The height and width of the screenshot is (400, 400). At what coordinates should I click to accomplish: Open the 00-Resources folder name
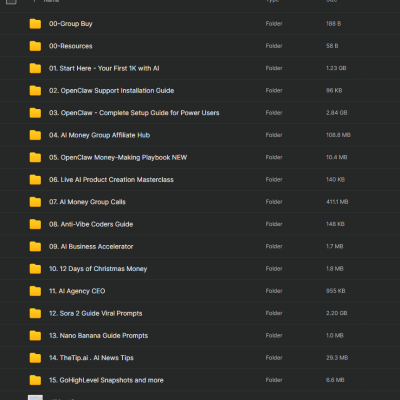[71, 46]
